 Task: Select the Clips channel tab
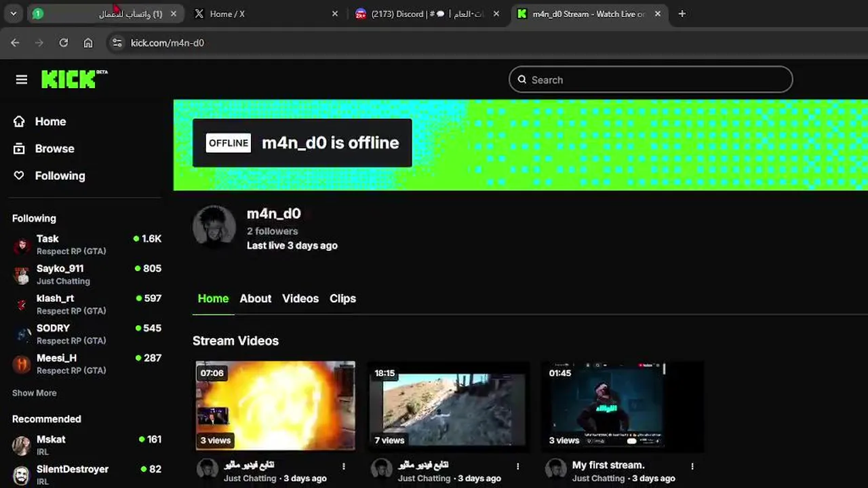[342, 298]
